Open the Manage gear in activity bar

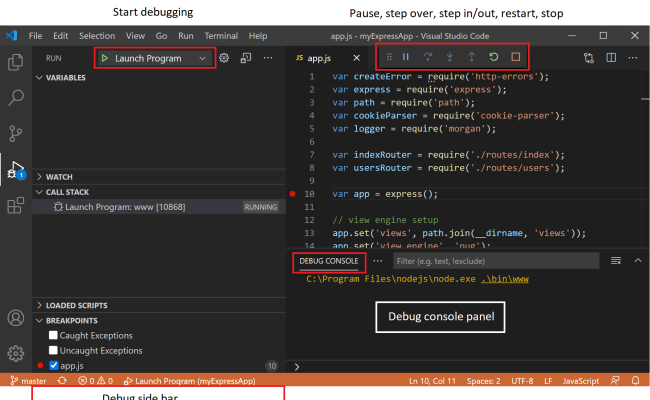click(x=16, y=354)
